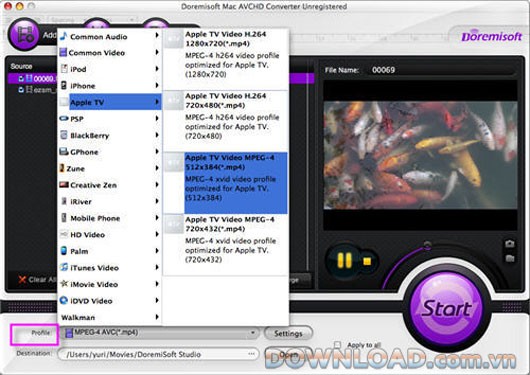Click the Common Audio music note icon
The width and height of the screenshot is (530, 375).
coord(64,36)
